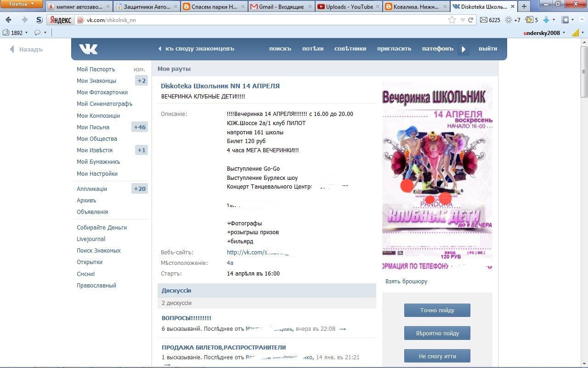Click the 'Вѣроятно пойду' button

pyautogui.click(x=437, y=333)
